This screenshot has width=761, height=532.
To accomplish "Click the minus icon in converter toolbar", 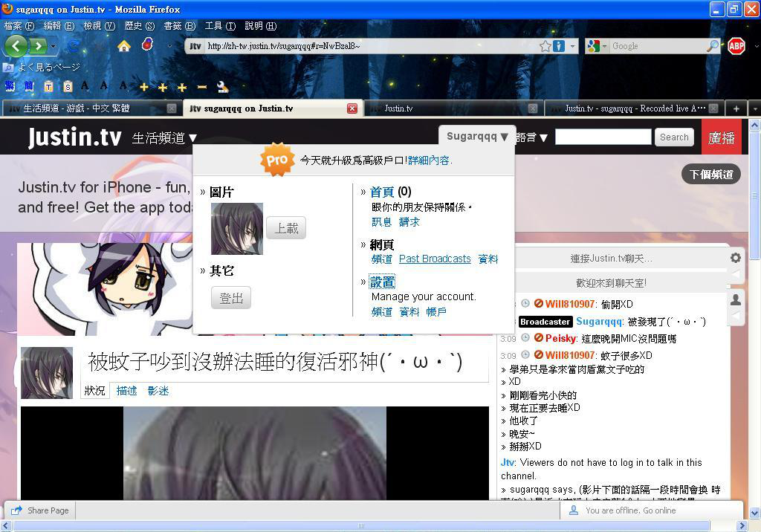I will tap(202, 88).
